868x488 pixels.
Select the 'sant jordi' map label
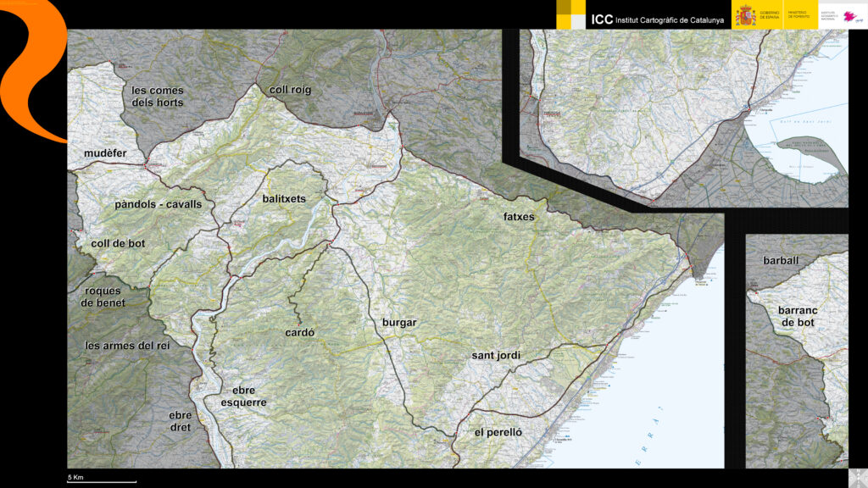(x=496, y=355)
